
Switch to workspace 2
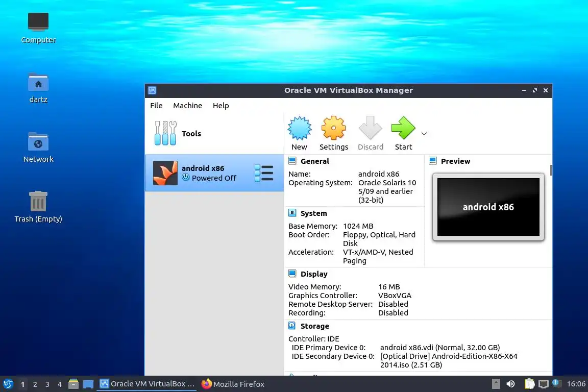35,384
